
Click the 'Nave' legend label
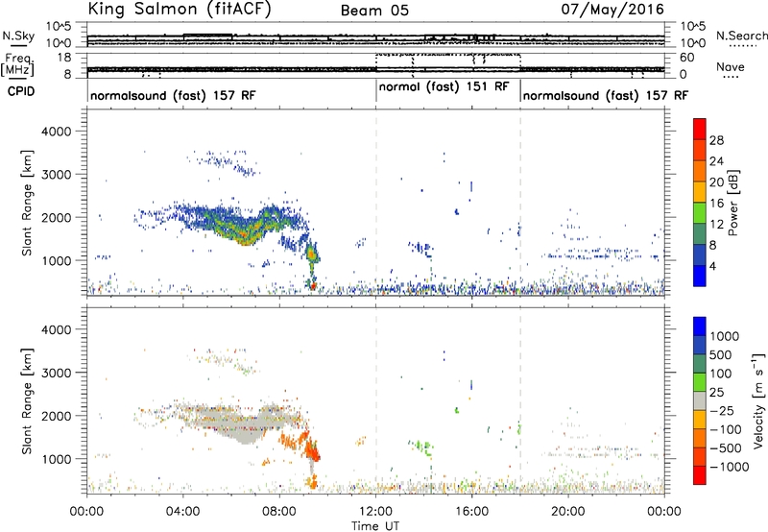point(731,66)
